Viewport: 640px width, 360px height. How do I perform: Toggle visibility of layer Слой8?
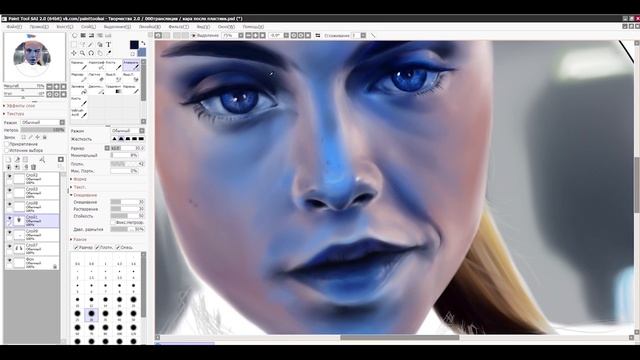(x=10, y=204)
